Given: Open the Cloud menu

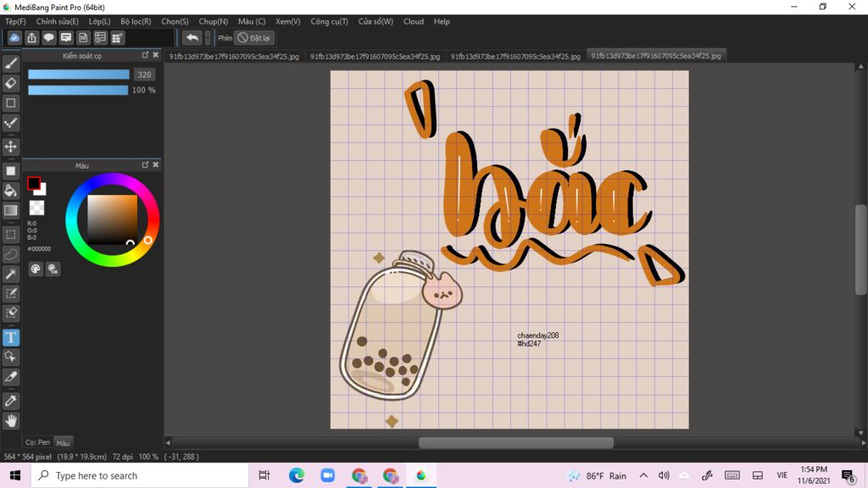Looking at the screenshot, I should click(414, 21).
